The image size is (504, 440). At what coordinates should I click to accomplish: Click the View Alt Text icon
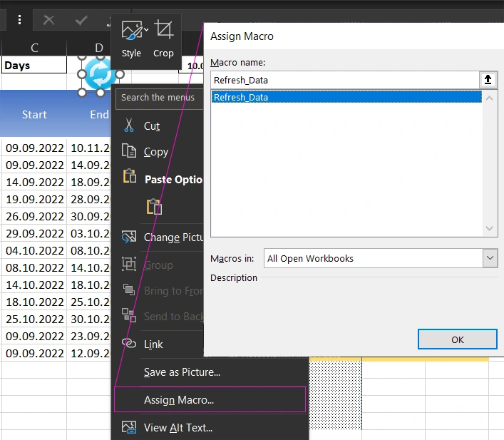click(129, 428)
